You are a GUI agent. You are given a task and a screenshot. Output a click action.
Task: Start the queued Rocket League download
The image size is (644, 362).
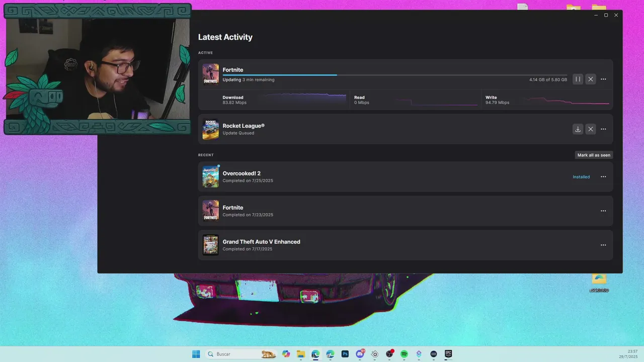pyautogui.click(x=578, y=129)
